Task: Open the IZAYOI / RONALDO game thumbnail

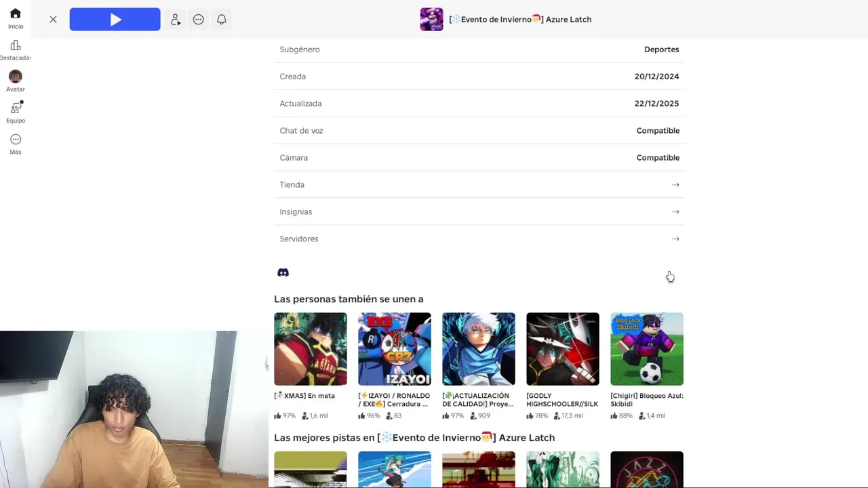Action: [x=395, y=349]
